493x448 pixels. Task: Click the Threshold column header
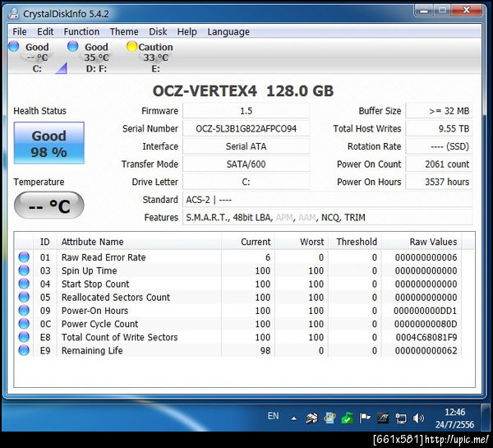pyautogui.click(x=355, y=242)
